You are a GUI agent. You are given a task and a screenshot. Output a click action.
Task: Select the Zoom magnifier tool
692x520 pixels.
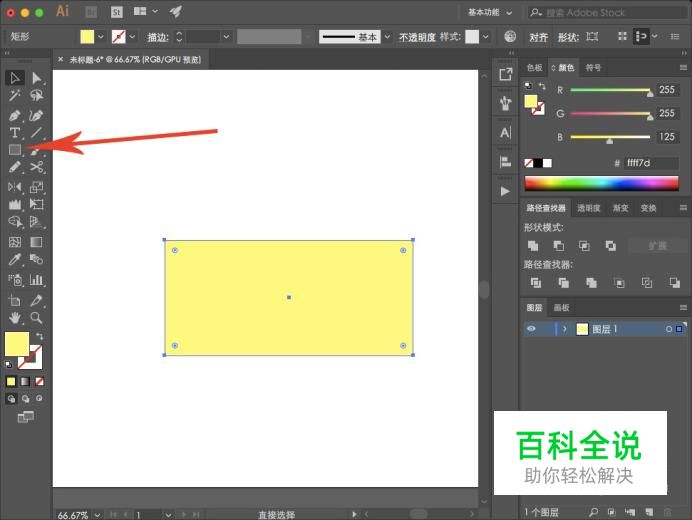click(37, 317)
